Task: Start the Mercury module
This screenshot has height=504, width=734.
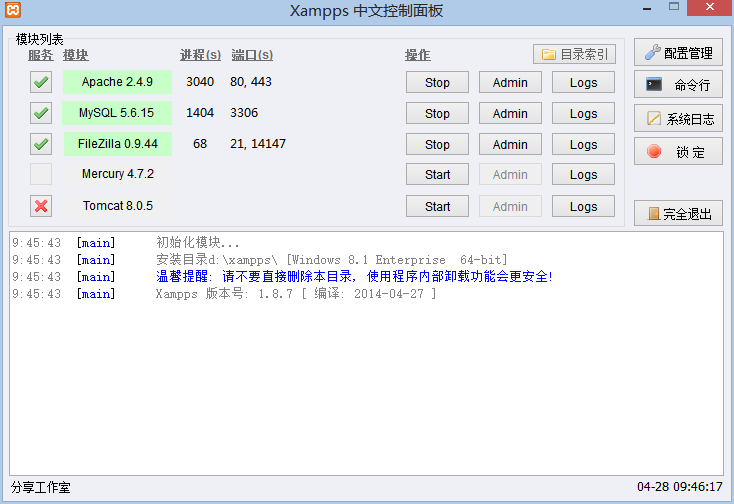Action: 437,175
